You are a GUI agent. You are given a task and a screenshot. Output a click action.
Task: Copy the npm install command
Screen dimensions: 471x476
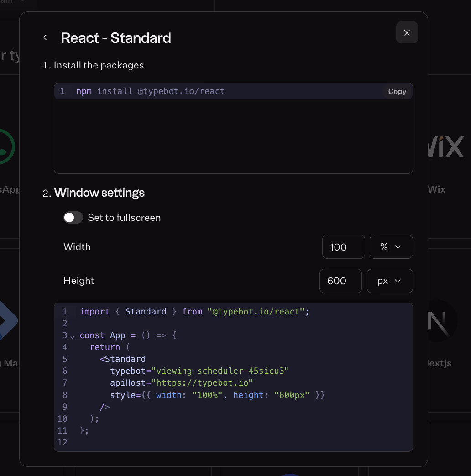(397, 91)
